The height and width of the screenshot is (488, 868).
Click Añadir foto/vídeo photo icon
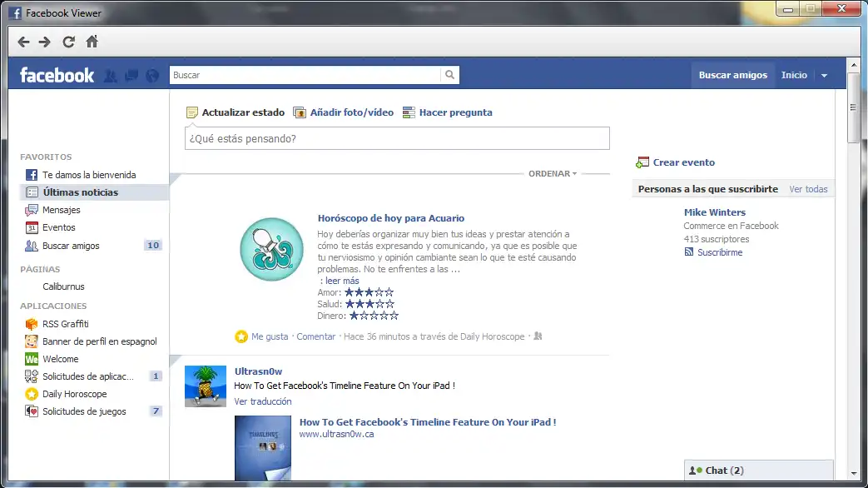300,112
